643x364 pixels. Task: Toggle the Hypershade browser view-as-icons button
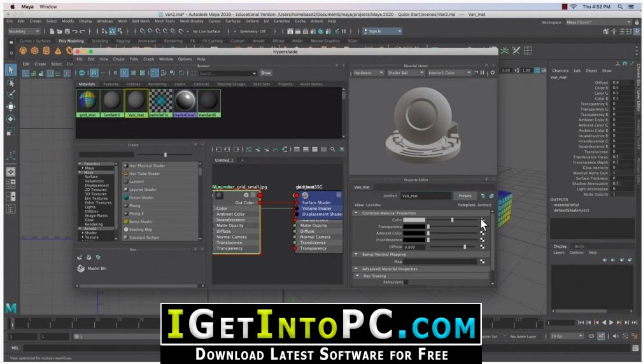[x=94, y=73]
